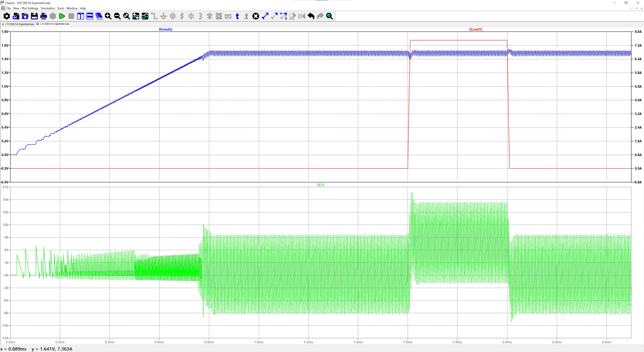Viewport: 644px width, 352px height.
Task: Click the I(L1) trace label
Action: (320, 185)
